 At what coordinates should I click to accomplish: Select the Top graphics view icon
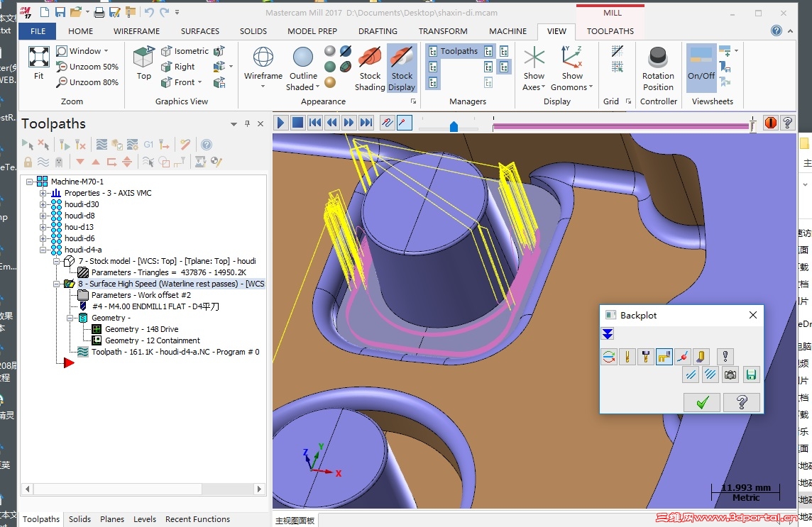pos(143,62)
